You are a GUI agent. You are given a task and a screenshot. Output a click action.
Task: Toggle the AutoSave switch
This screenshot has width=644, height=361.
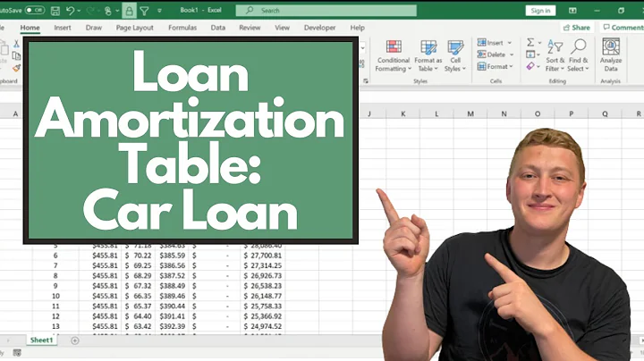35,10
